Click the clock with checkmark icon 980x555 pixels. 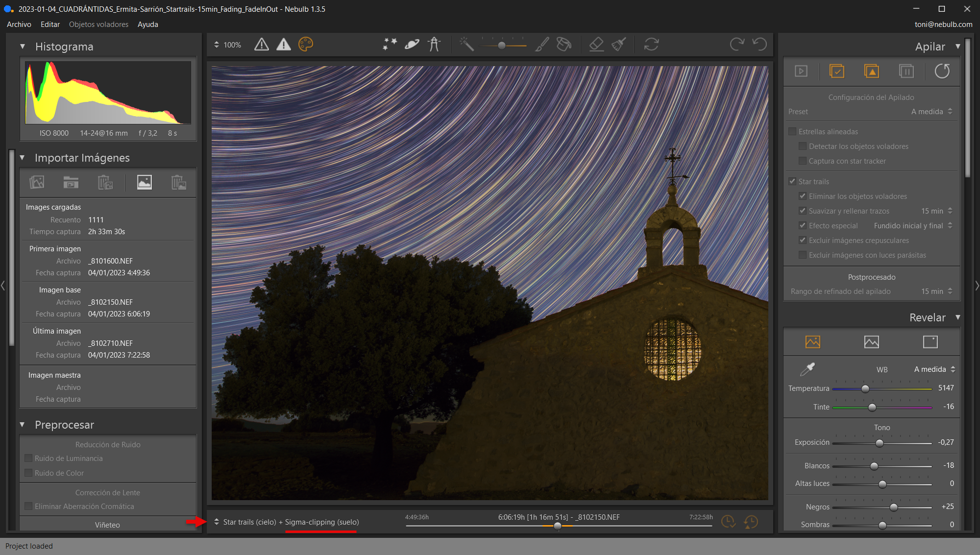click(x=728, y=522)
